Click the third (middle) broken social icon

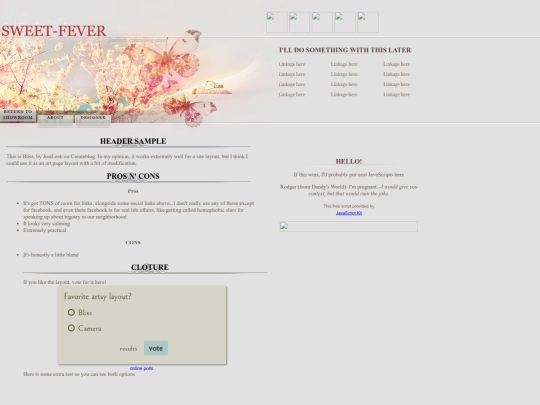[322, 22]
